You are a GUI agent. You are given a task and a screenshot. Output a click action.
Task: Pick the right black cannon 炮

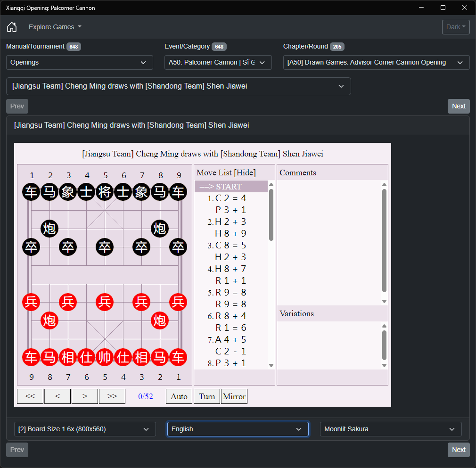[x=160, y=229]
